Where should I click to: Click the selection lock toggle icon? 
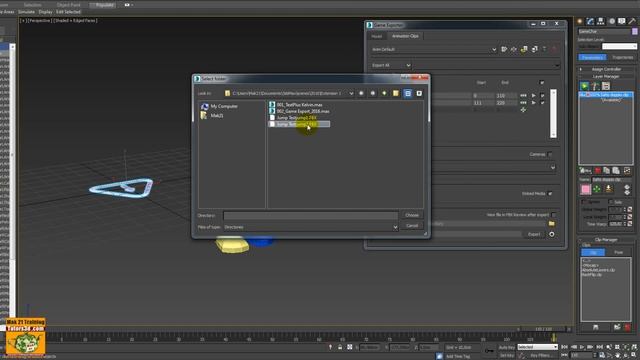pos(340,347)
